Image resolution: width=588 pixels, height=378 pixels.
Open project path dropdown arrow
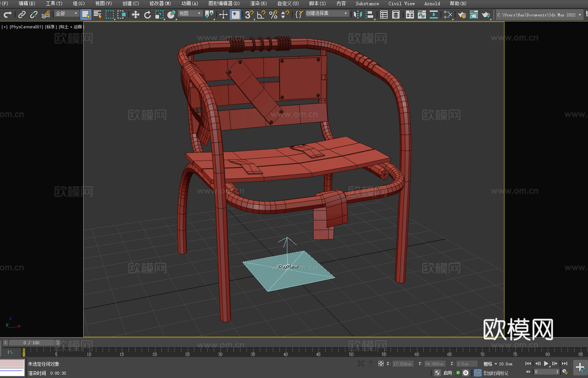579,15
